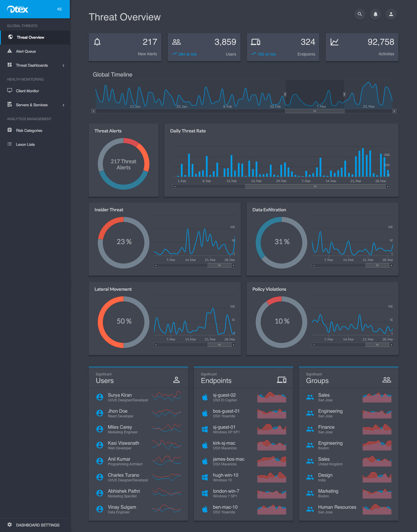Open notifications bell in header
The height and width of the screenshot is (532, 417).
coord(375,14)
